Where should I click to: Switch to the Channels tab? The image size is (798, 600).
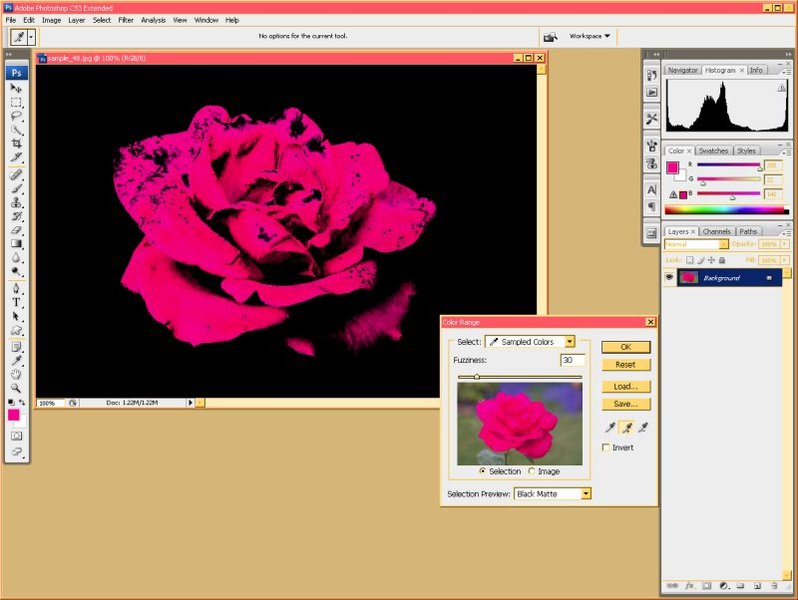coord(715,231)
